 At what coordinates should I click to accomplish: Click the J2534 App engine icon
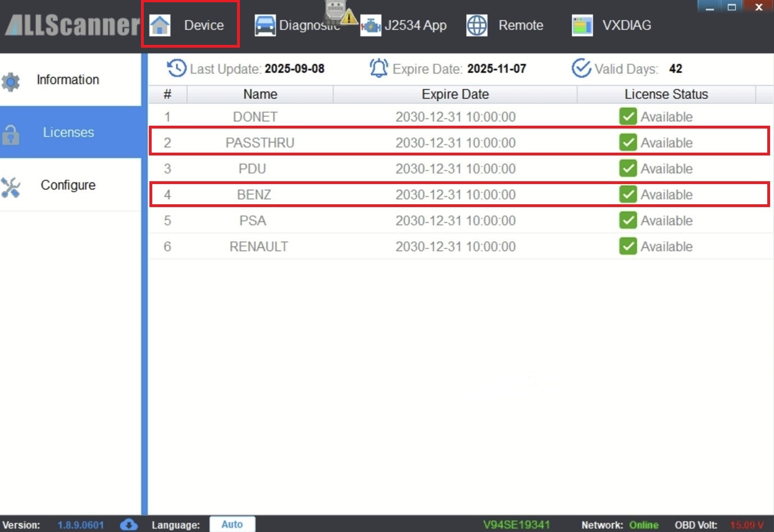(371, 25)
